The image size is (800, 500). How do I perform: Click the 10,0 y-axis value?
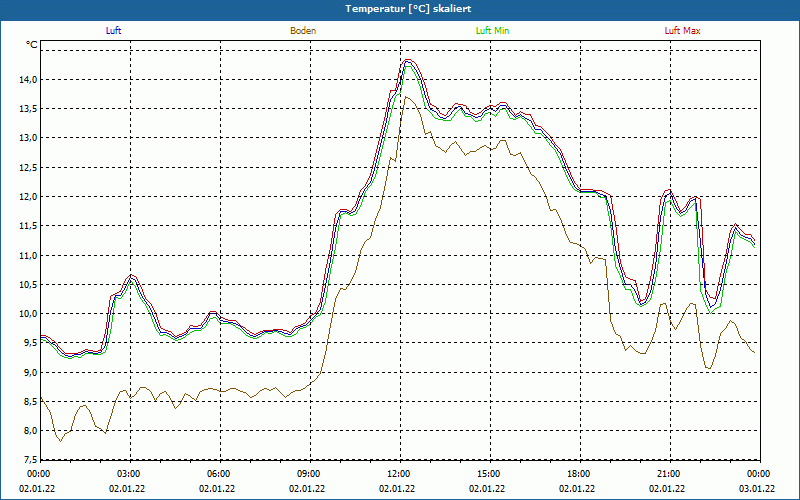pyautogui.click(x=28, y=313)
